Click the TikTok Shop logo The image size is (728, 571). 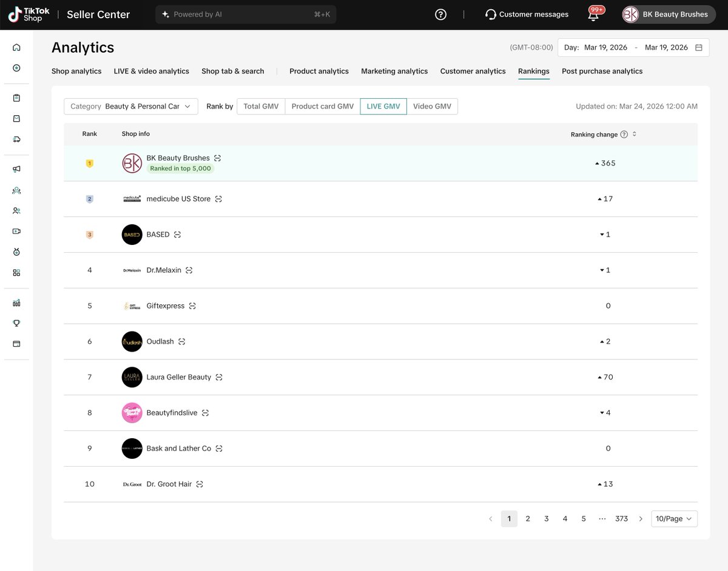(x=29, y=15)
